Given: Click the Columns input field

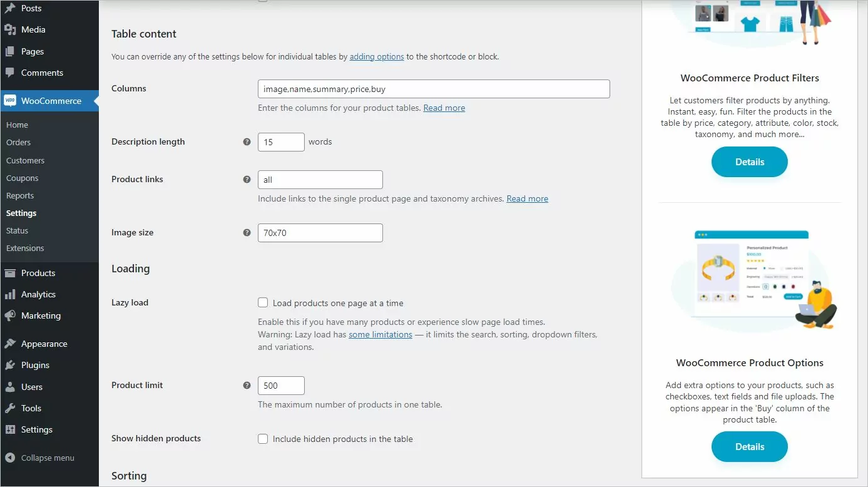Looking at the screenshot, I should (x=434, y=89).
